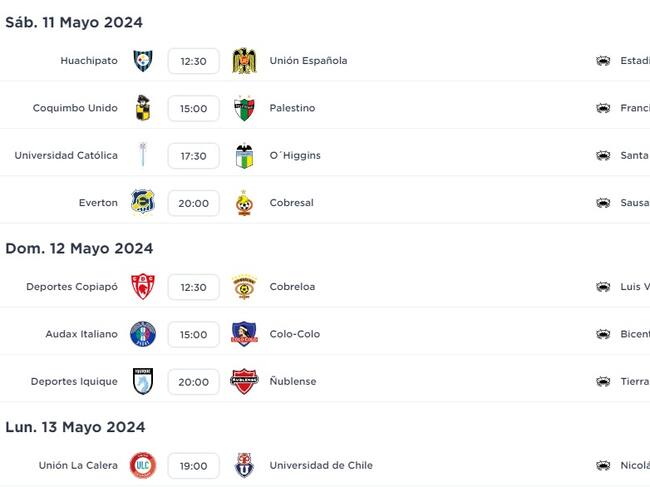The width and height of the screenshot is (650, 487).
Task: Click the Colo-Colo team badge
Action: click(x=244, y=334)
